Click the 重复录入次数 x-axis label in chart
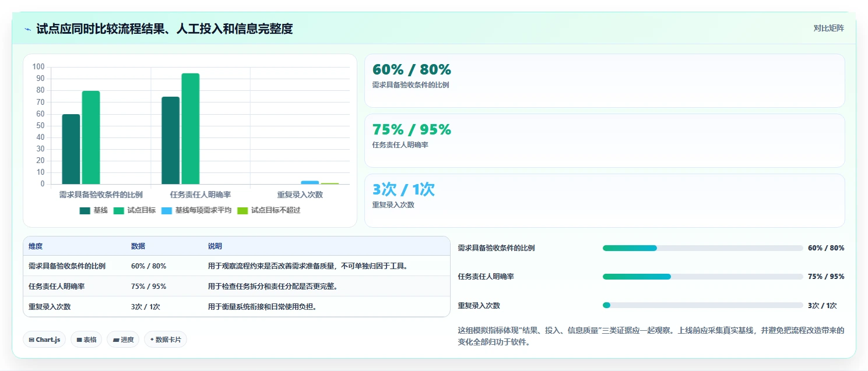868x371 pixels. (300, 195)
